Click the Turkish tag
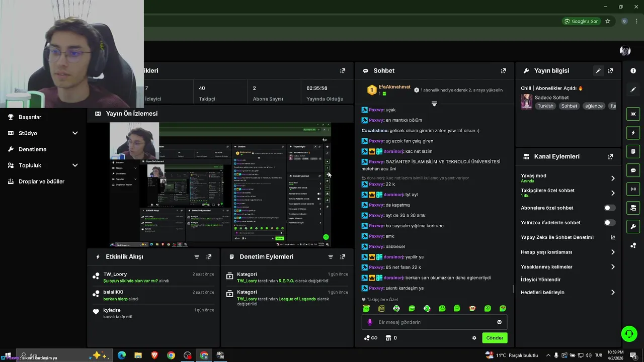Screen dimensions: 644x362 tap(545, 106)
